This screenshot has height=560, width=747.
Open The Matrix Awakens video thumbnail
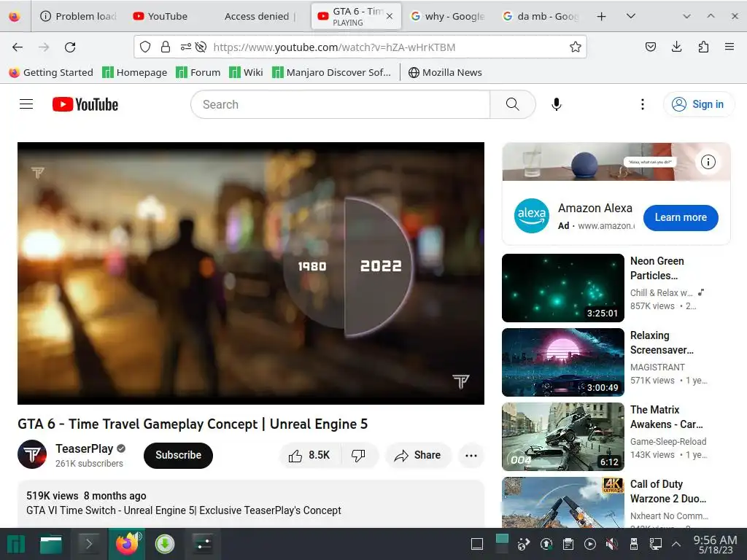click(563, 437)
